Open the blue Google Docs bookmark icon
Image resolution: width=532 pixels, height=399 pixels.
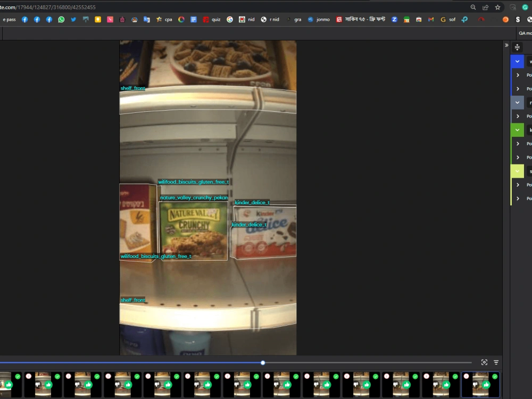pyautogui.click(x=194, y=19)
